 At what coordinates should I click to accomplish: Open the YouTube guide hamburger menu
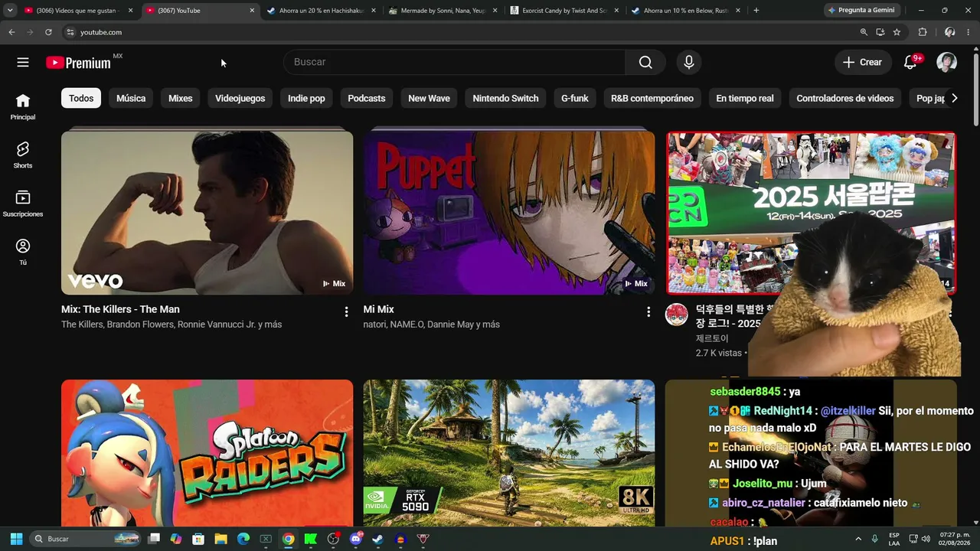[23, 62]
